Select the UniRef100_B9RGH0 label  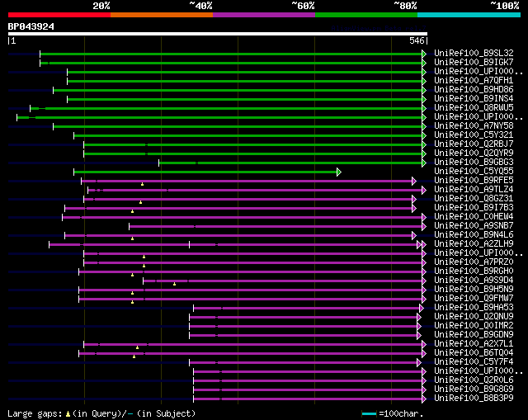pos(474,271)
